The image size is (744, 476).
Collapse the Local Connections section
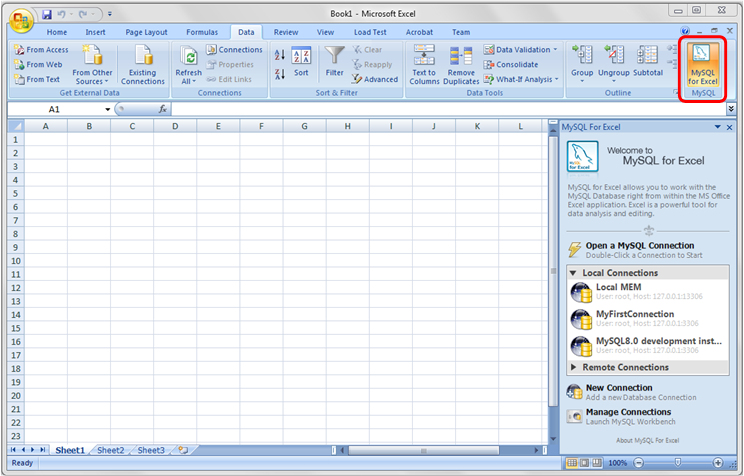573,273
